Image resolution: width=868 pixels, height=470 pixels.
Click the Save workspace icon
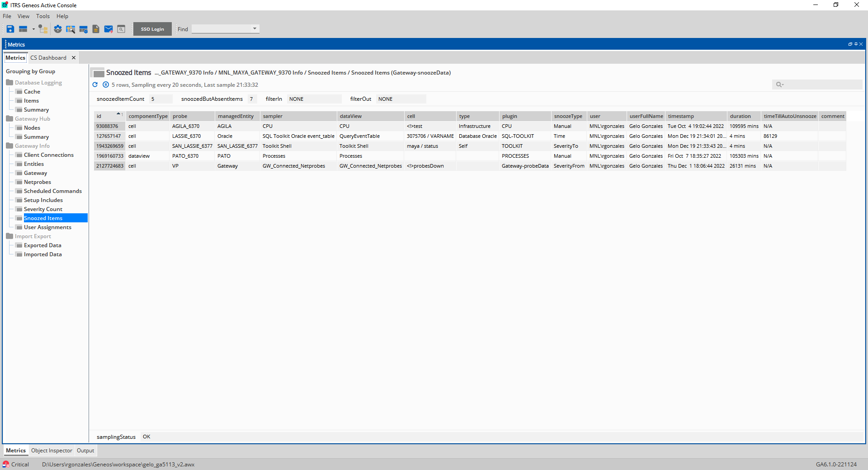coord(10,29)
